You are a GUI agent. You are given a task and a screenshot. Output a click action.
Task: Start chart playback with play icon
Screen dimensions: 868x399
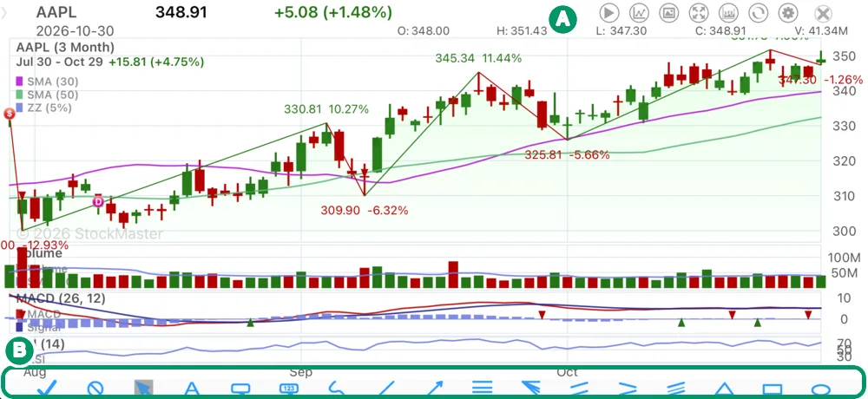point(609,12)
